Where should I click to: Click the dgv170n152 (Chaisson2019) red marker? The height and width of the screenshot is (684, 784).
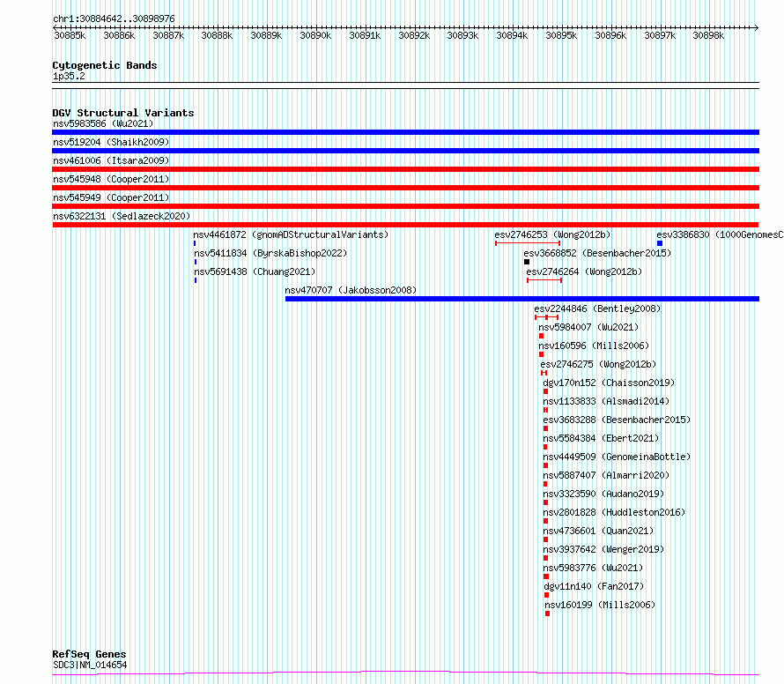click(x=545, y=391)
